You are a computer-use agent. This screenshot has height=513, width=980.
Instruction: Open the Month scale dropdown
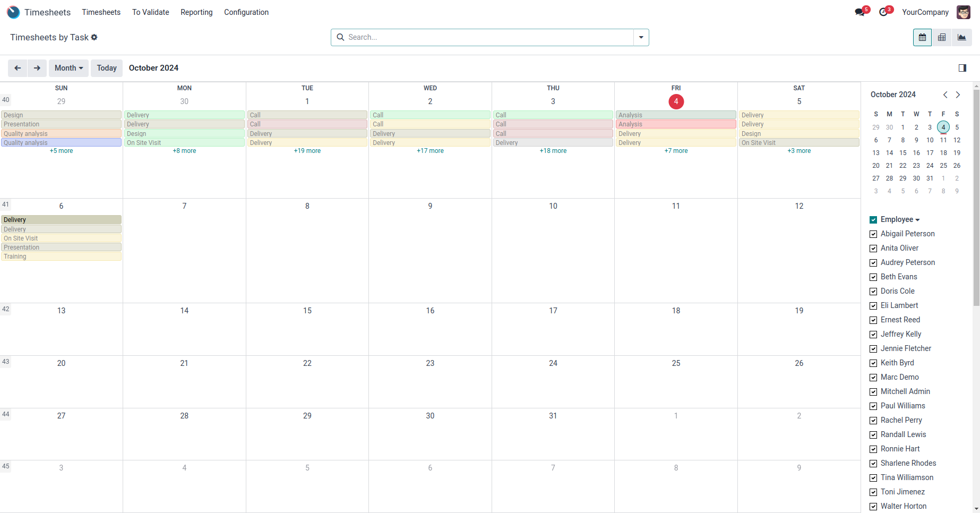(68, 68)
